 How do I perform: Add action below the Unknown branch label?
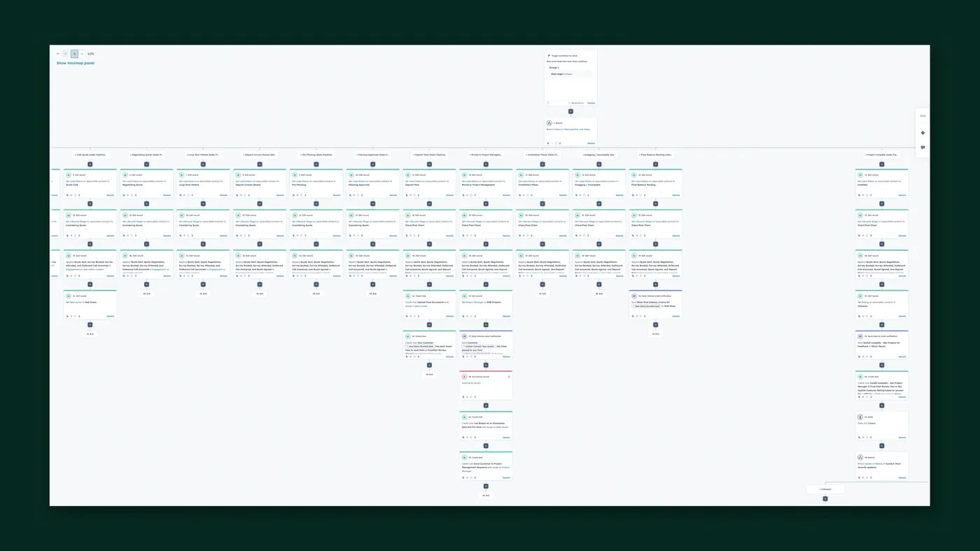825,498
